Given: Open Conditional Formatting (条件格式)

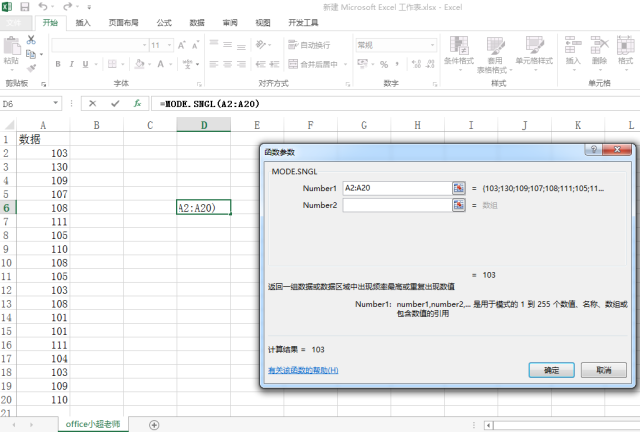Looking at the screenshot, I should pos(459,53).
